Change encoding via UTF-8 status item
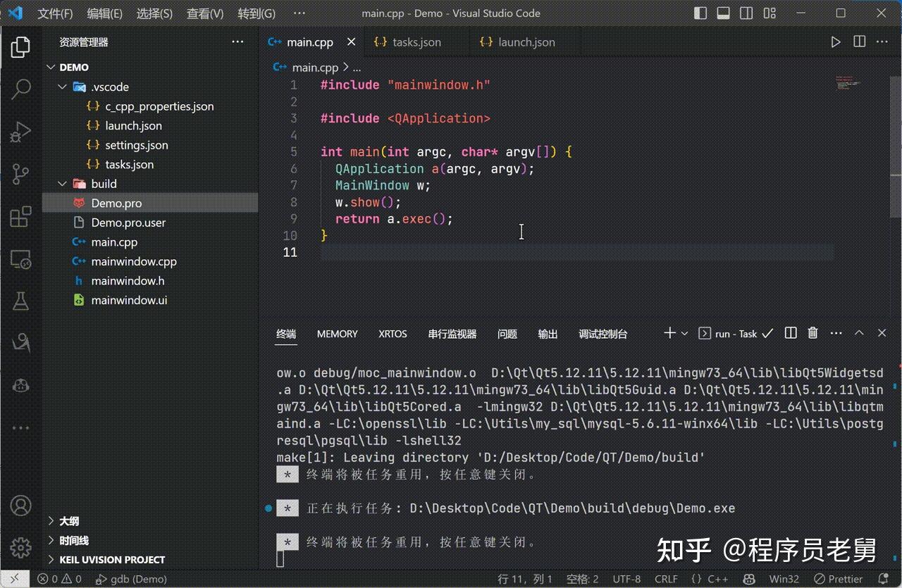Image resolution: width=902 pixels, height=588 pixels. (x=626, y=579)
